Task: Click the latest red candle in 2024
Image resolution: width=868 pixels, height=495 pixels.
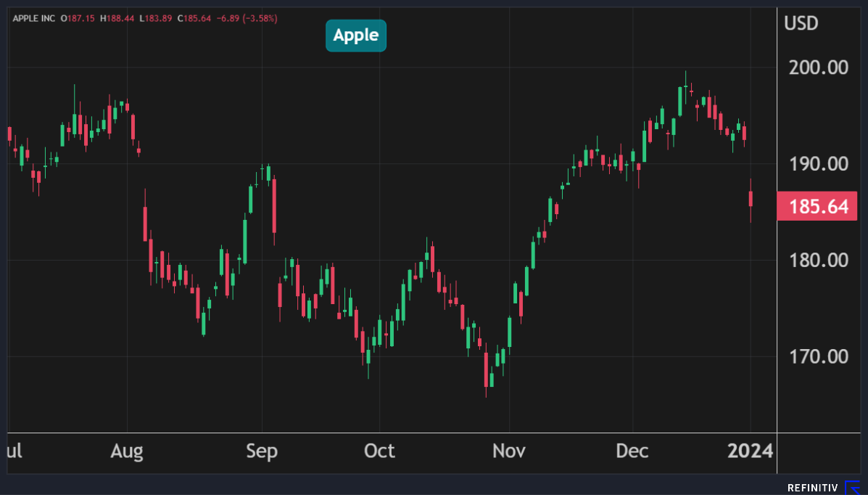Action: click(751, 198)
